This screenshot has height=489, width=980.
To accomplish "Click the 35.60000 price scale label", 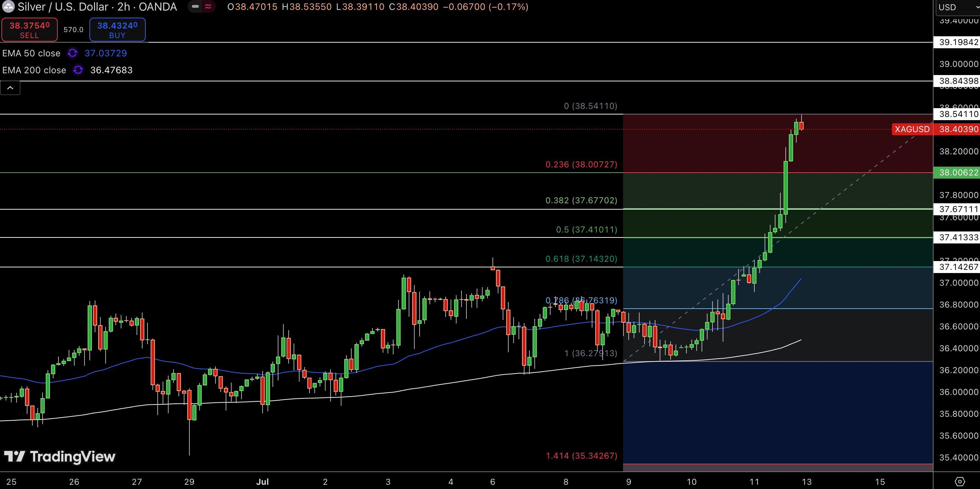I will coord(958,436).
